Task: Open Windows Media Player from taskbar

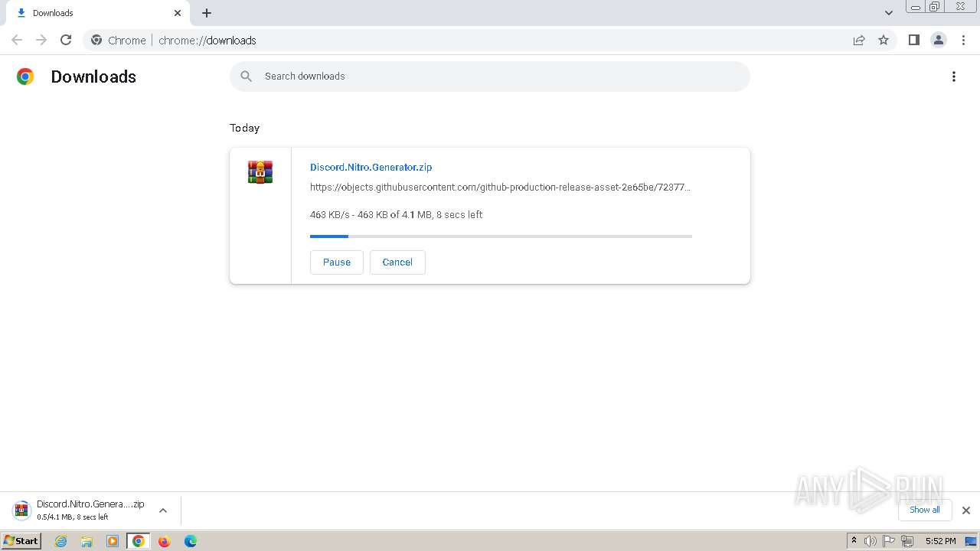Action: click(x=113, y=541)
